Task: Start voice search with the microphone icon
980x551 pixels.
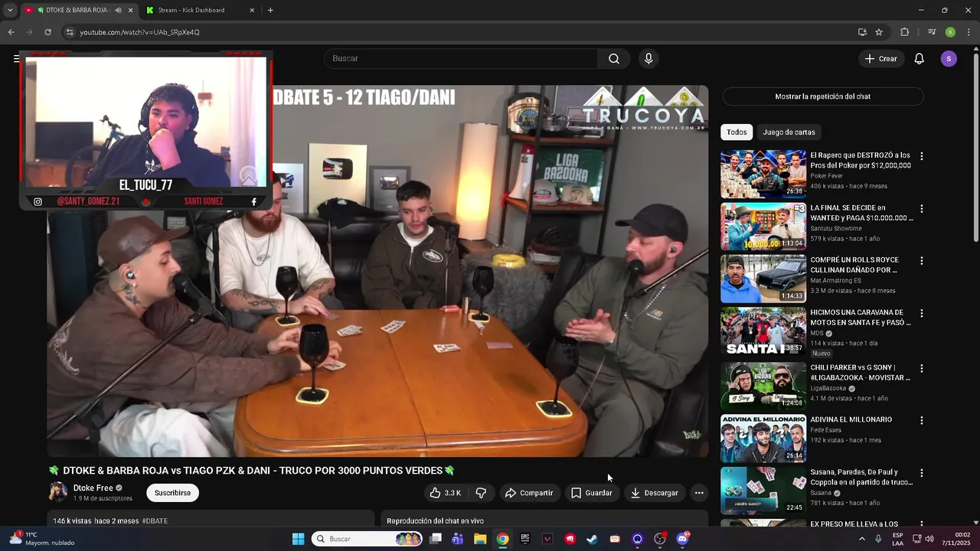Action: pyautogui.click(x=648, y=59)
